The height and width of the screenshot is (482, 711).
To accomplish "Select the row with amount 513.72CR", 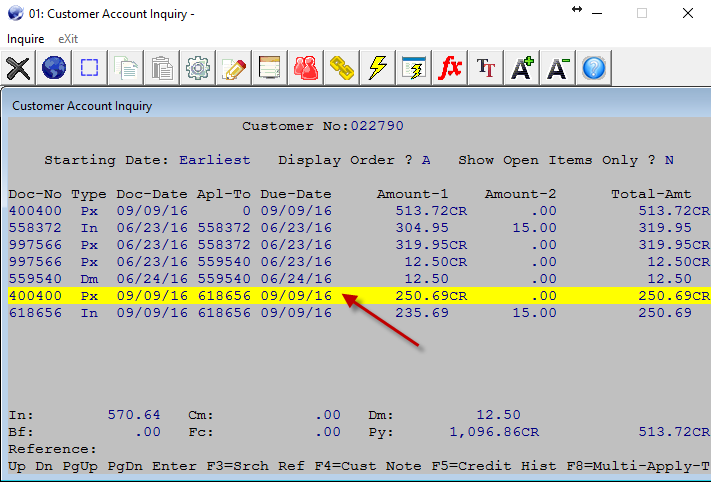I will (359, 211).
